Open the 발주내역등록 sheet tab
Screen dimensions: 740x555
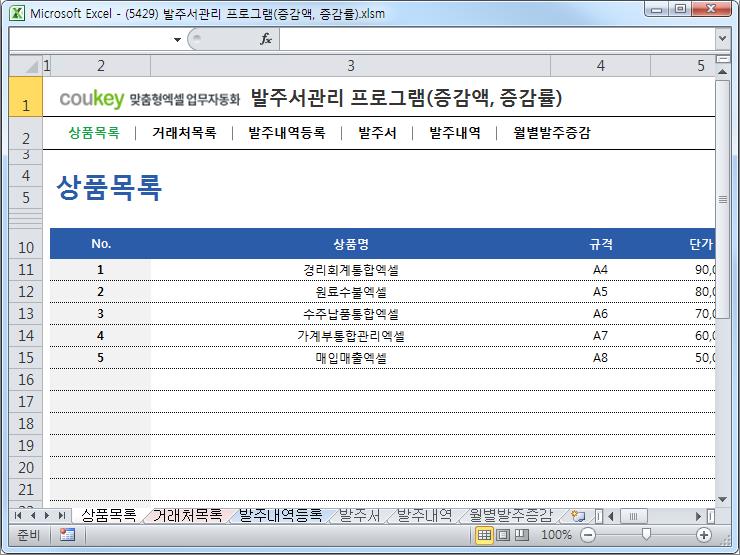pos(280,515)
